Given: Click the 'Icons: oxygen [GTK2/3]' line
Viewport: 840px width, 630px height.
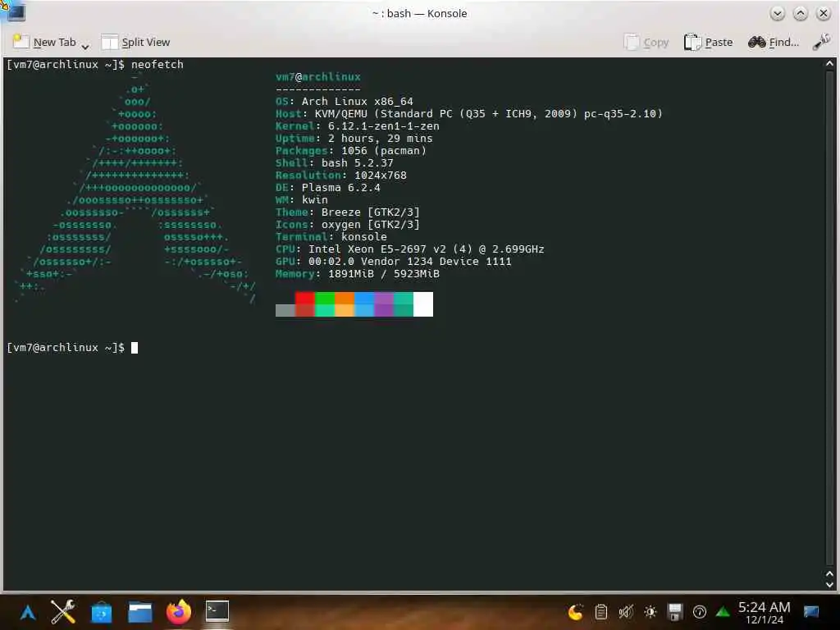Looking at the screenshot, I should (x=348, y=225).
